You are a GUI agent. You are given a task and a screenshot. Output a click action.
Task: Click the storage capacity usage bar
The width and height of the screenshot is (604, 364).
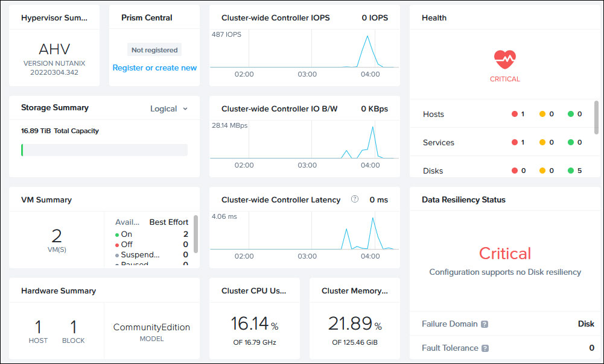click(x=104, y=150)
